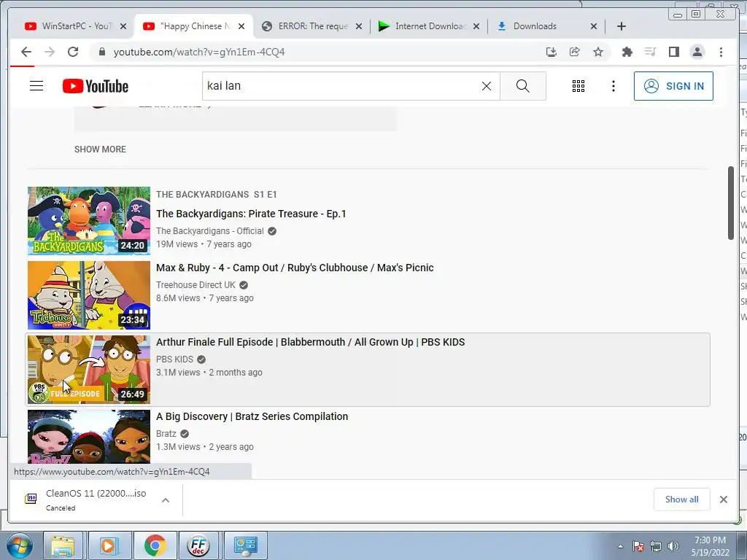Open the Extensions puzzle icon

[627, 52]
